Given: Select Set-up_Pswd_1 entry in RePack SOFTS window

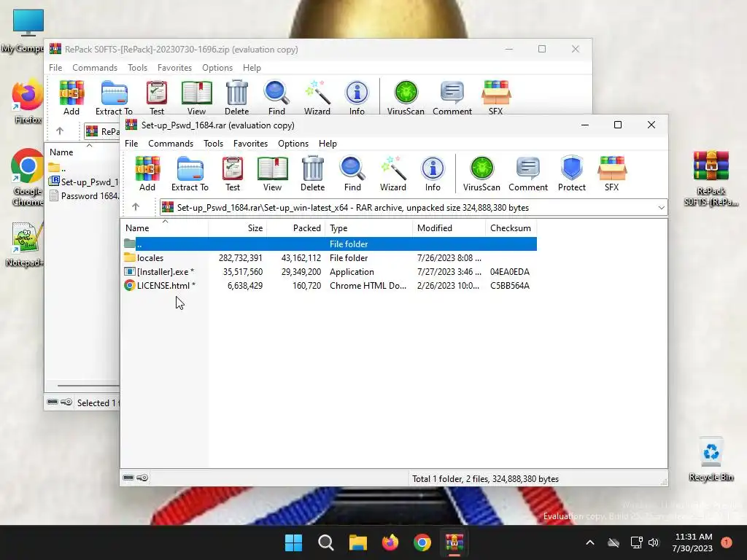Looking at the screenshot, I should click(x=83, y=182).
